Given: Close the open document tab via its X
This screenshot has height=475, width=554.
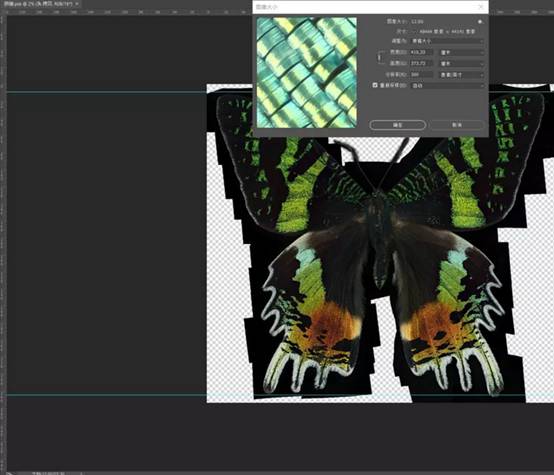Looking at the screenshot, I should point(77,4).
